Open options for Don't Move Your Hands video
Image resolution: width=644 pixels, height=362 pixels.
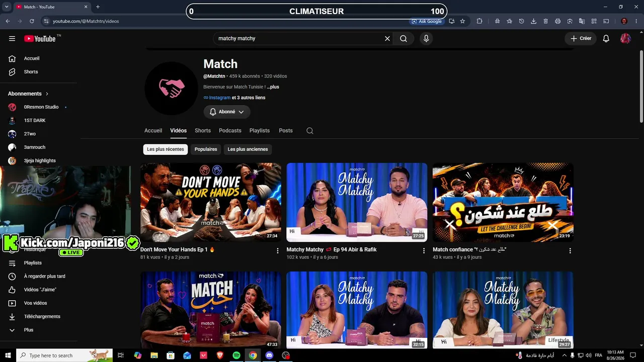coord(277,251)
